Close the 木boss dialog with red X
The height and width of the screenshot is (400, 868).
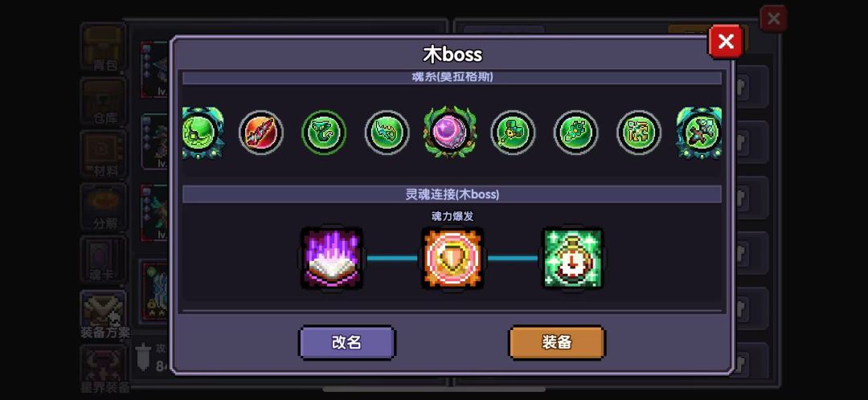click(726, 42)
